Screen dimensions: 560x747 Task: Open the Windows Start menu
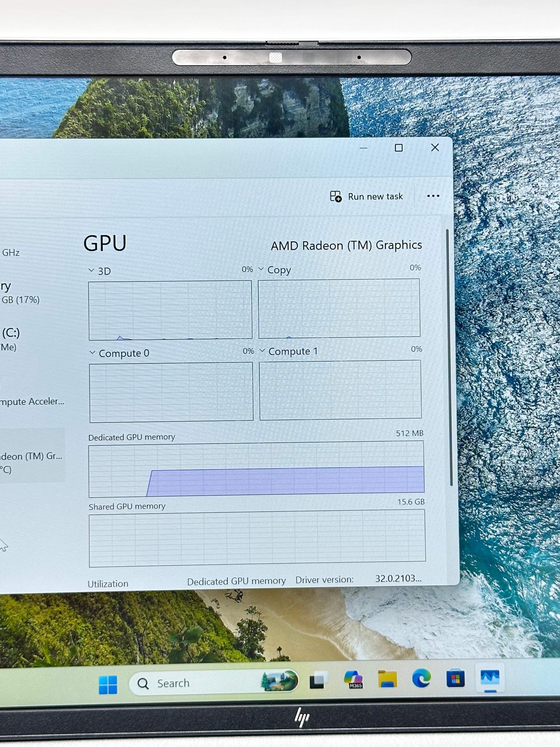coord(108,684)
